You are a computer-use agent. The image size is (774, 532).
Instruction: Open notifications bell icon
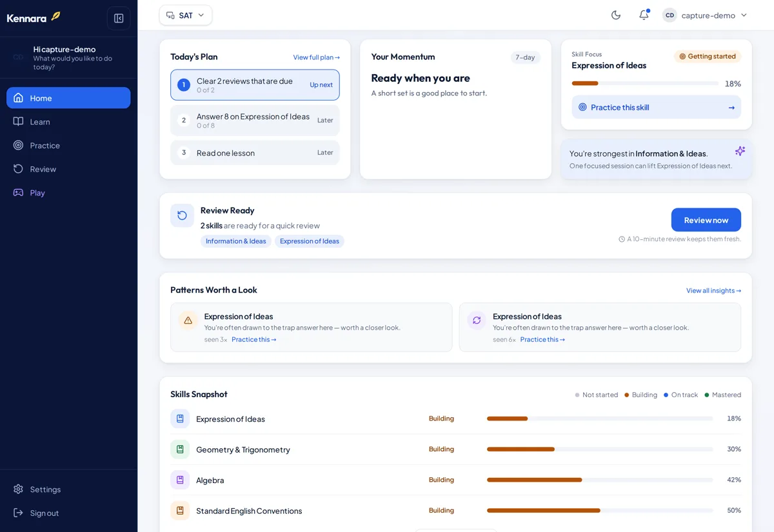[x=644, y=15]
